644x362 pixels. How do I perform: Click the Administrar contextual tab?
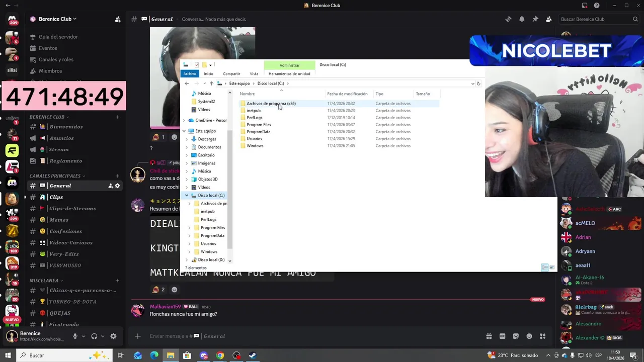[x=289, y=65]
